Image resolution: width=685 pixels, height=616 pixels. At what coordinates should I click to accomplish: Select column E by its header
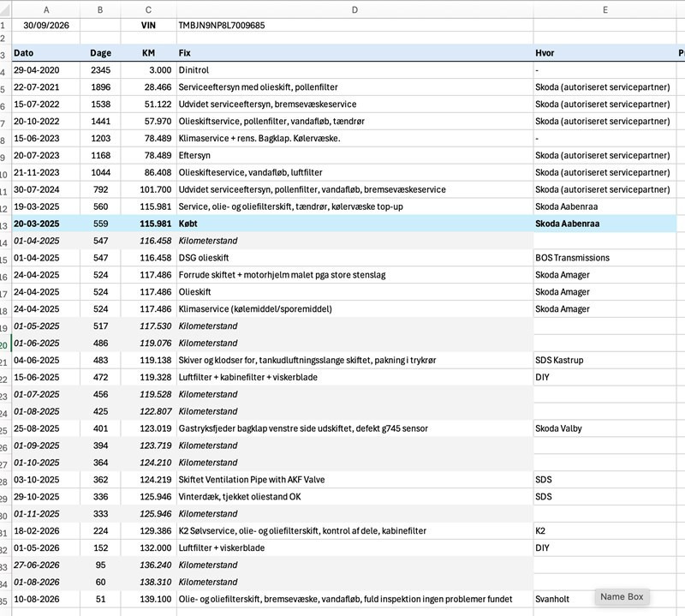(x=605, y=9)
